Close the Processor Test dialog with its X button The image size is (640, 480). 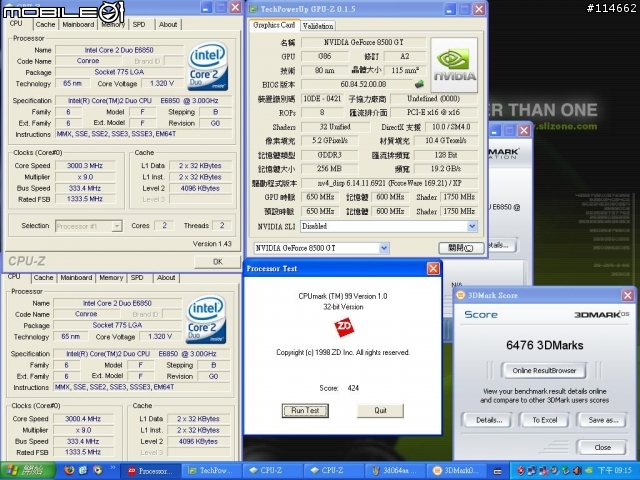[433, 268]
